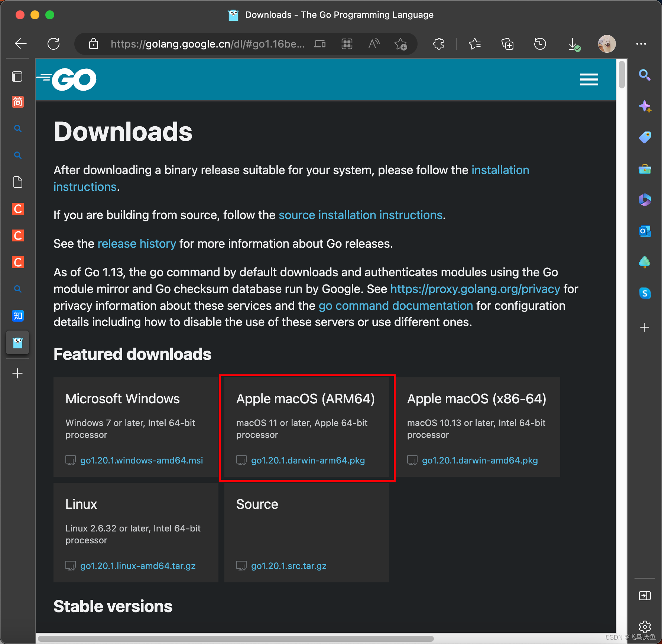Click the page vertical scrollbar thumb
Image resolution: width=662 pixels, height=644 pixels.
pyautogui.click(x=622, y=74)
